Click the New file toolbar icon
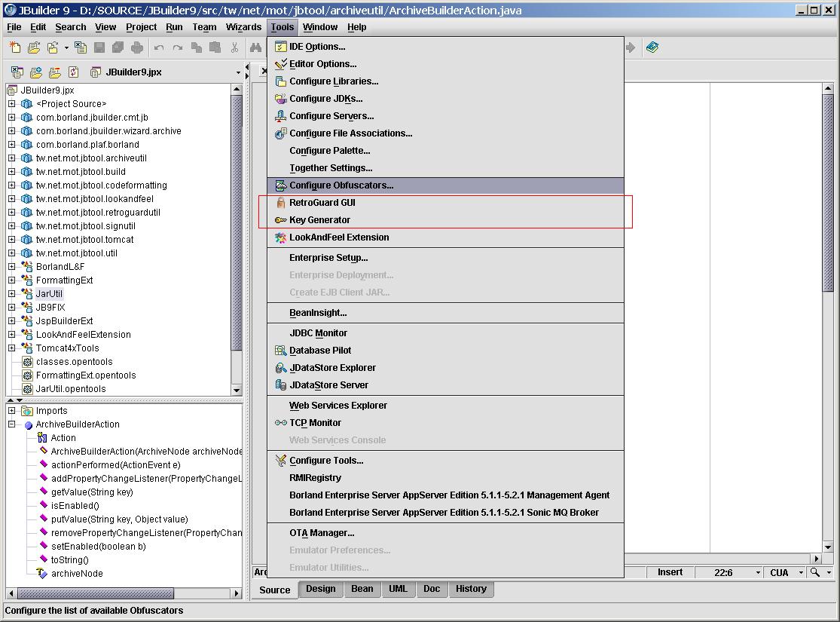 coord(15,47)
